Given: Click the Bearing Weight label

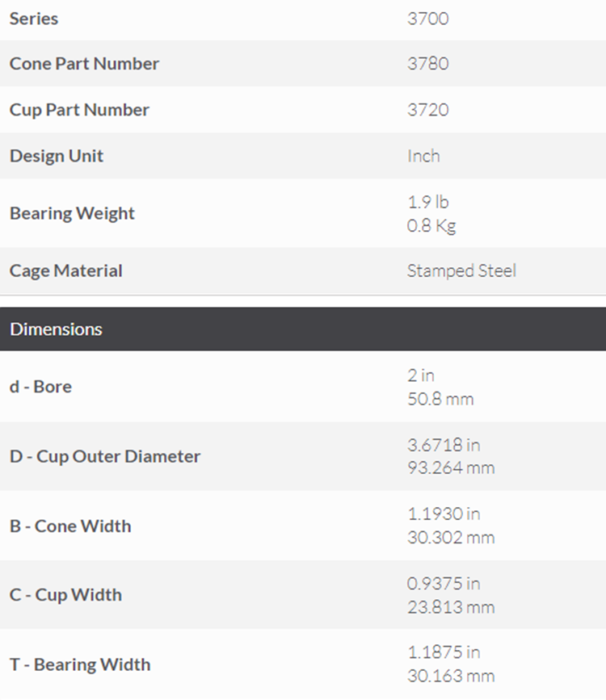Looking at the screenshot, I should [x=72, y=213].
